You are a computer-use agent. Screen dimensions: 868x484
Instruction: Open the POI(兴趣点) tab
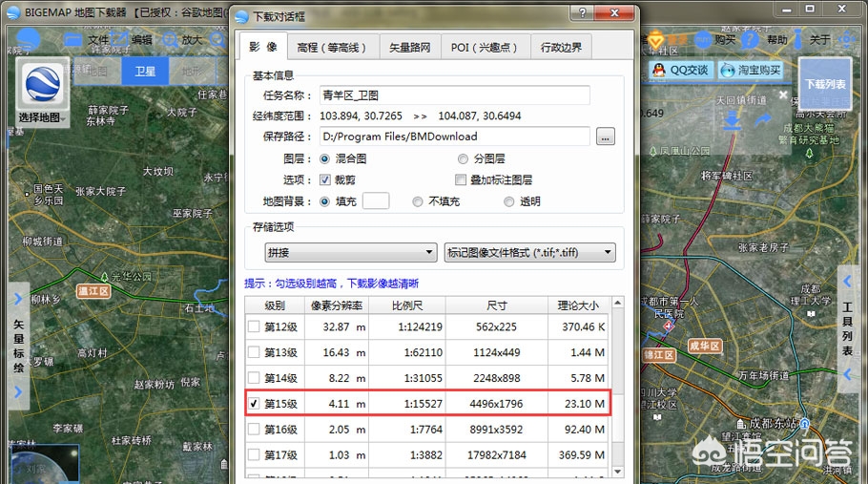485,47
